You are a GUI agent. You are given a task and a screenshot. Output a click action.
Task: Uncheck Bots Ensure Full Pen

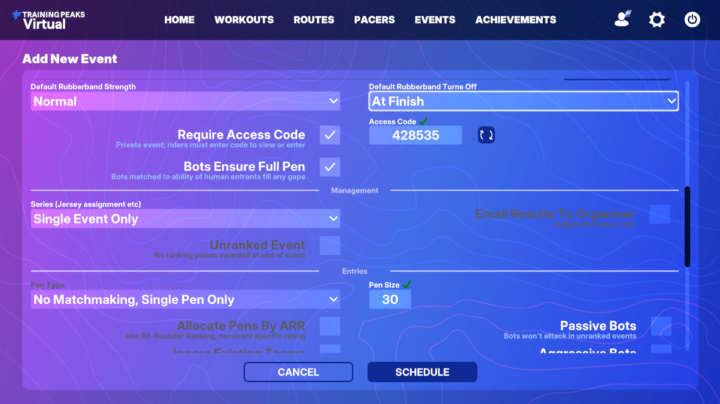pyautogui.click(x=330, y=167)
